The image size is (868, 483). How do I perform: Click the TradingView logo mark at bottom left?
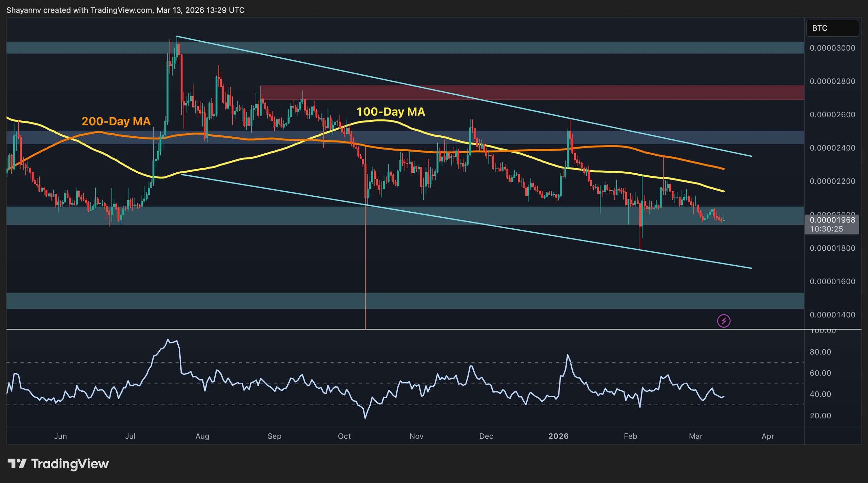17,463
